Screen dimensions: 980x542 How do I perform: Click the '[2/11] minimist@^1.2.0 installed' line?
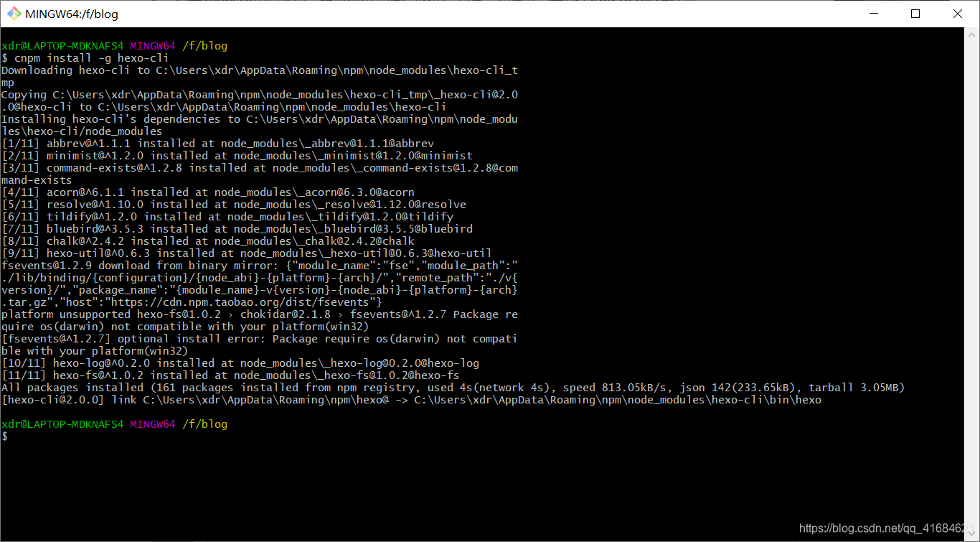coord(237,156)
